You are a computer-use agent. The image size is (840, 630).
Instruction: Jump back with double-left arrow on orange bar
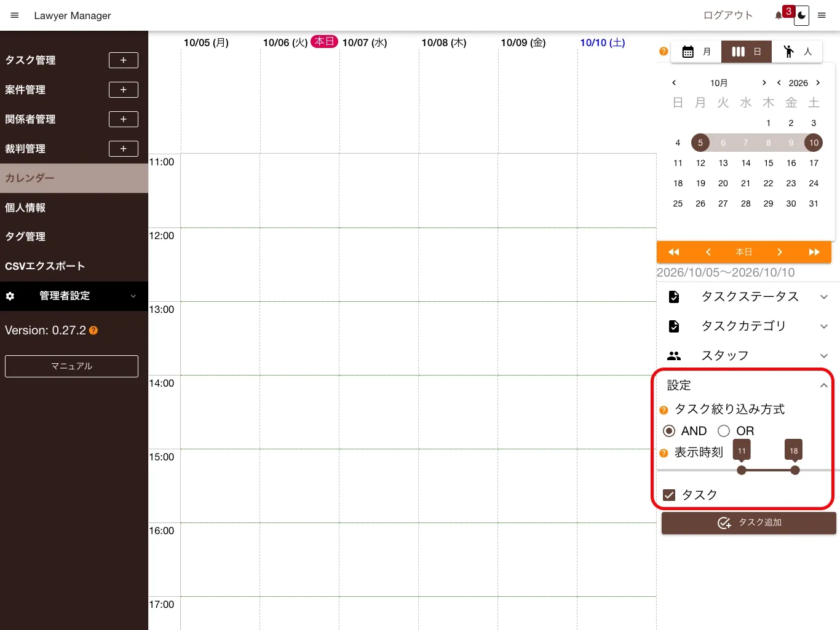click(x=674, y=252)
